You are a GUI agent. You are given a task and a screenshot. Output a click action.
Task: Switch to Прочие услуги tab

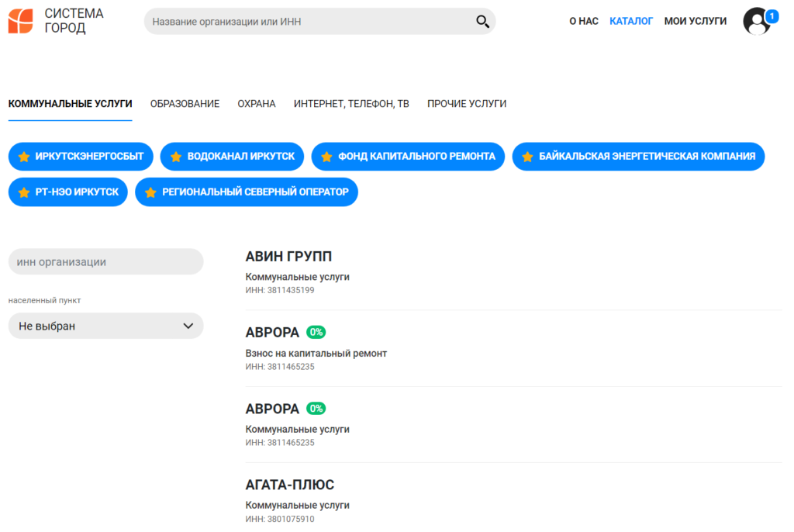466,104
